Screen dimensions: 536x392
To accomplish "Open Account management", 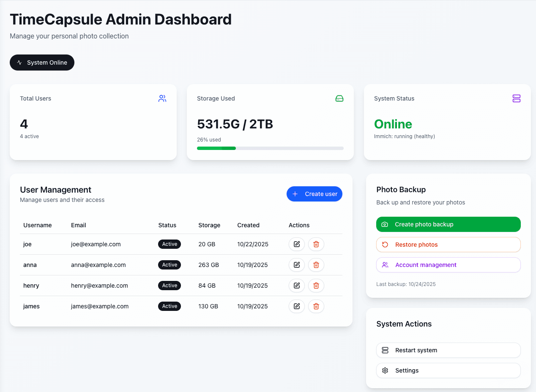I will coord(448,265).
